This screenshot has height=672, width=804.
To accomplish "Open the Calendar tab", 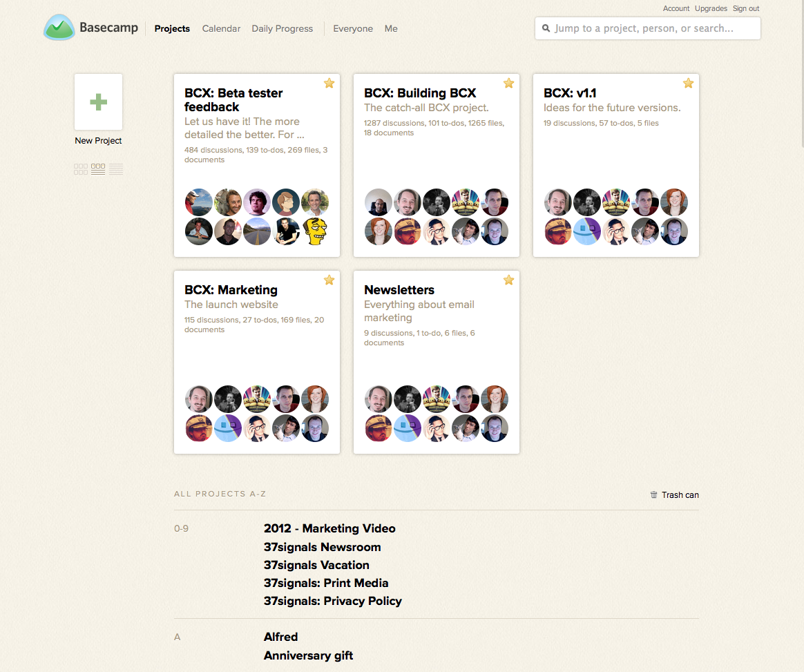I will pos(221,29).
